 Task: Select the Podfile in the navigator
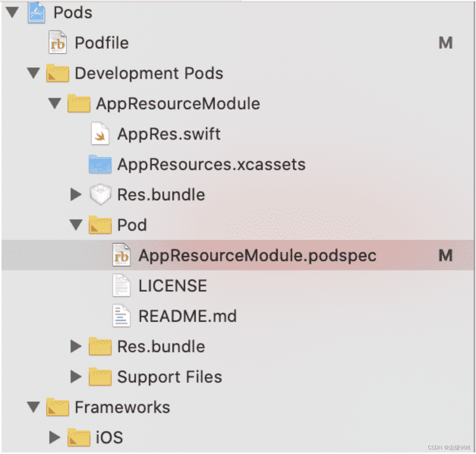point(102,43)
